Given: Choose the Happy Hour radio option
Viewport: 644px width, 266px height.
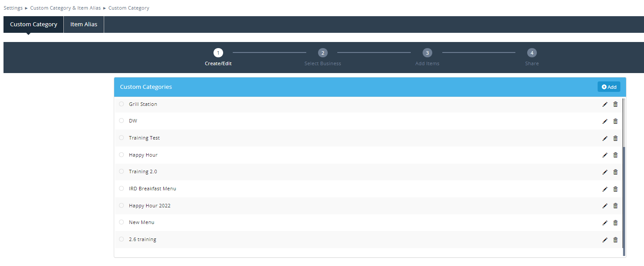Looking at the screenshot, I should tap(121, 155).
